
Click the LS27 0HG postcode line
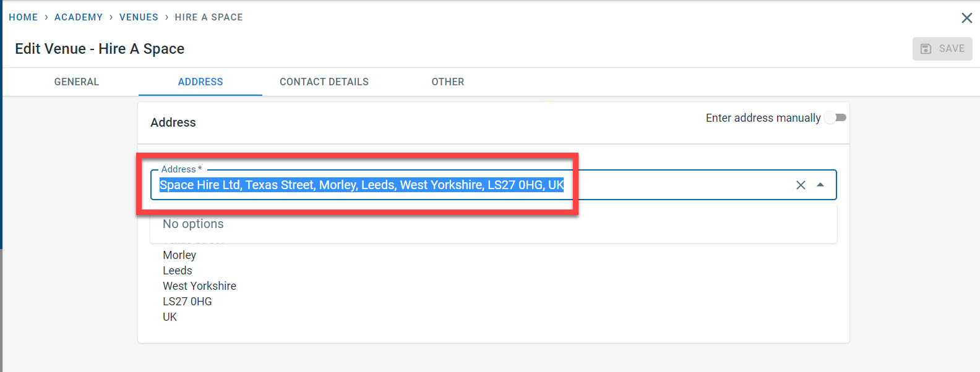[187, 302]
